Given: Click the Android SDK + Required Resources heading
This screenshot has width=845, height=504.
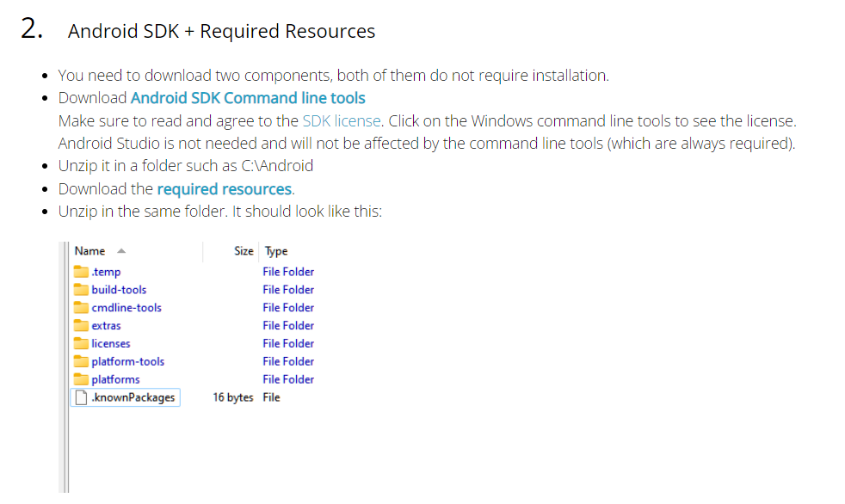Looking at the screenshot, I should 221,32.
